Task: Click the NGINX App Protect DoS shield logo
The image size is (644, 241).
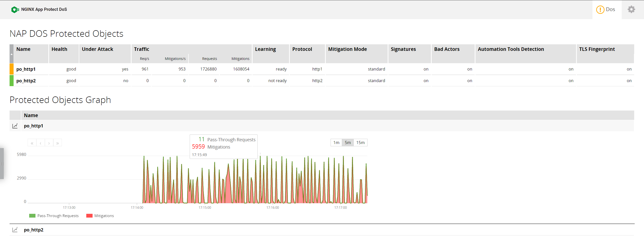Action: coord(15,9)
